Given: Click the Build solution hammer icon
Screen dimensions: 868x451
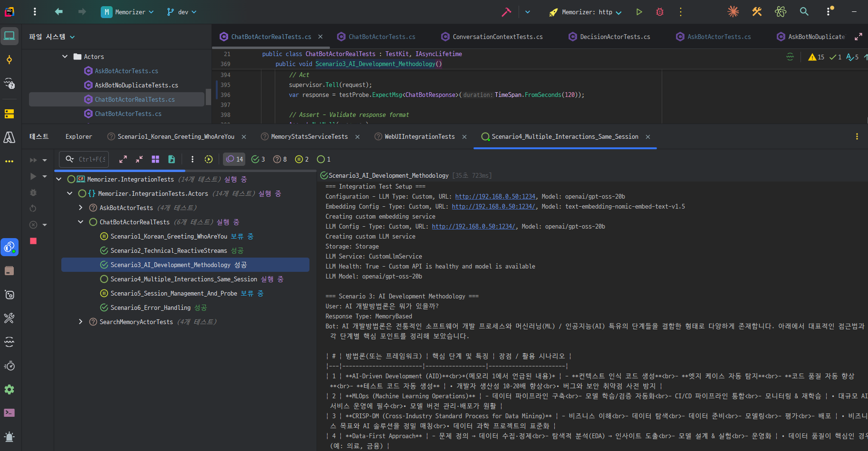Looking at the screenshot, I should coord(506,12).
